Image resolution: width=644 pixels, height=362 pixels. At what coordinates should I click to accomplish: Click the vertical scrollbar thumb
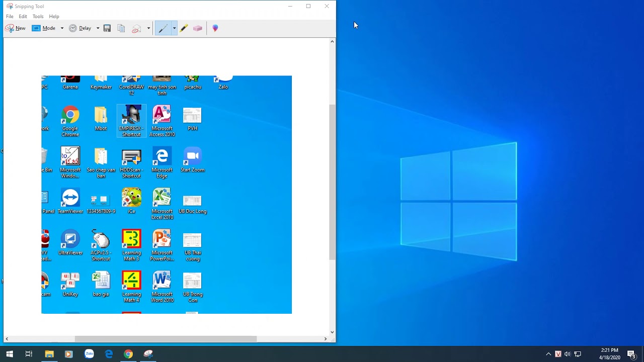tap(332, 182)
